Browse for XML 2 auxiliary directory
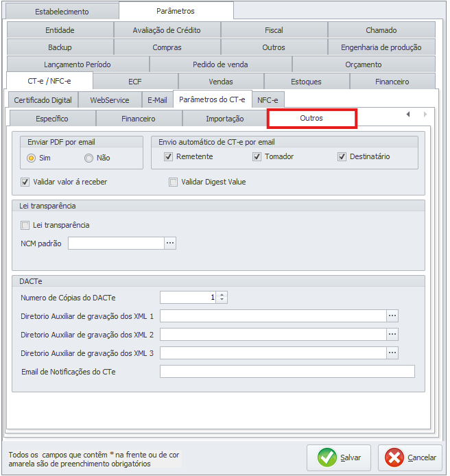Viewport: 450px width, 476px height. point(392,334)
